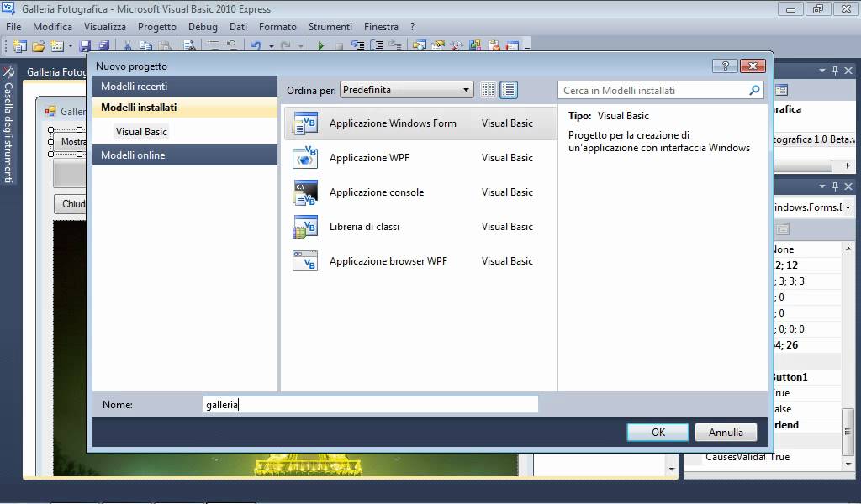Click the Error List toolbar icon

click(x=494, y=46)
